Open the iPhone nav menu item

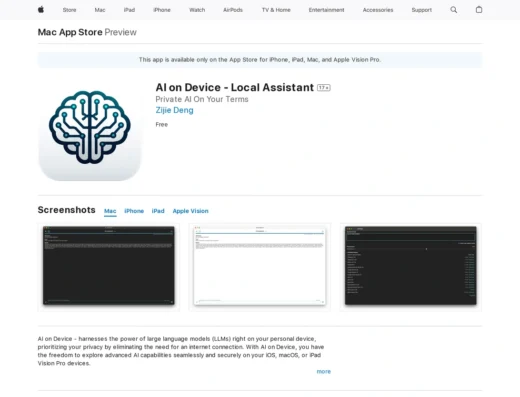pos(162,10)
